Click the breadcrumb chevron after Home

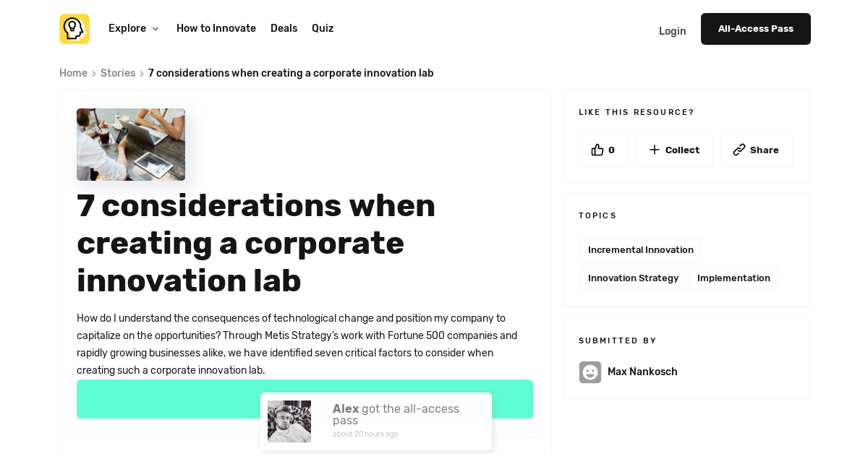pyautogui.click(x=93, y=73)
